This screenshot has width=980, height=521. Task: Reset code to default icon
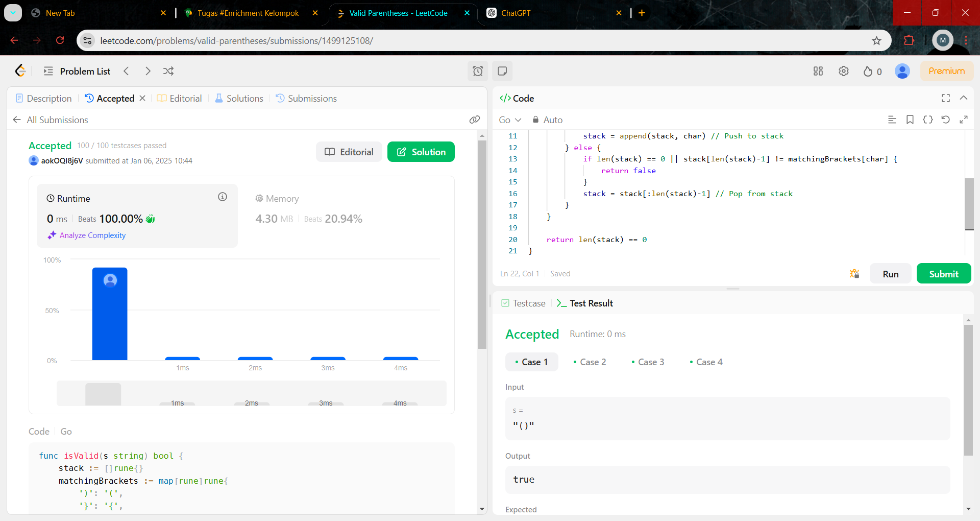[x=945, y=120]
